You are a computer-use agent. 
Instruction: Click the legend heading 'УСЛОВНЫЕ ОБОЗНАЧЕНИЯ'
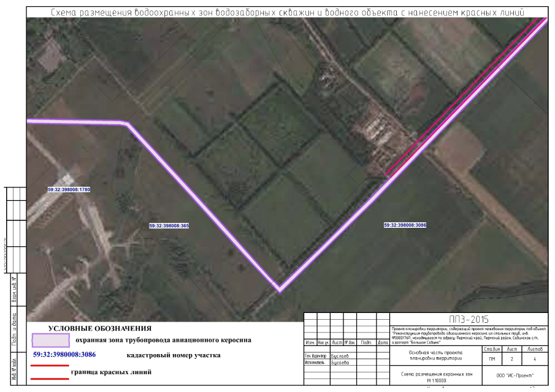click(100, 328)
